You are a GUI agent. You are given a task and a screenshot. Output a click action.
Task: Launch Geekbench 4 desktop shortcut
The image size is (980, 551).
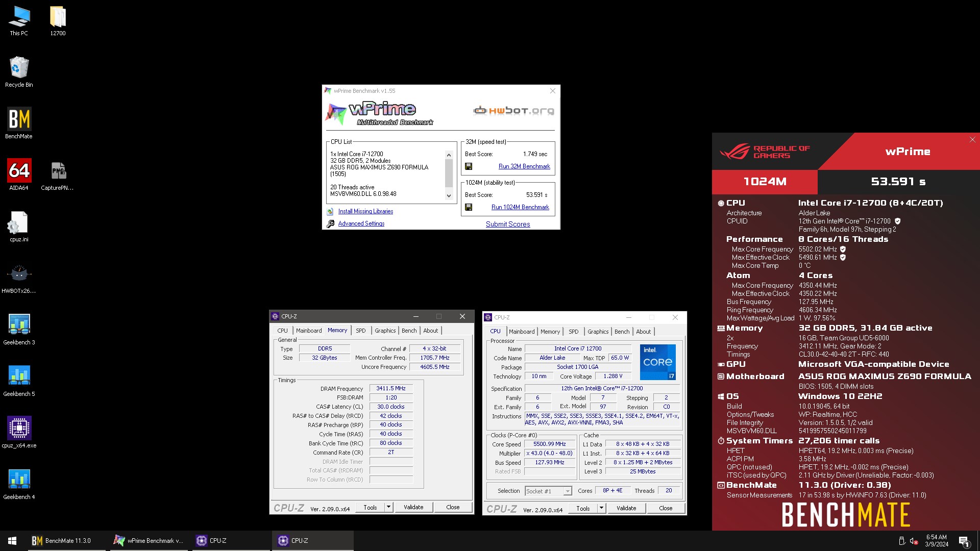(19, 484)
